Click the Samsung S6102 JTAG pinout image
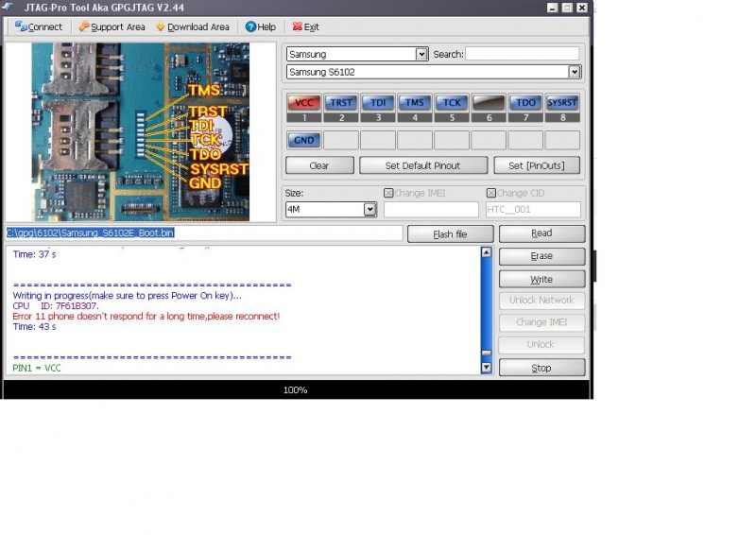This screenshot has width=756, height=535. click(x=141, y=131)
